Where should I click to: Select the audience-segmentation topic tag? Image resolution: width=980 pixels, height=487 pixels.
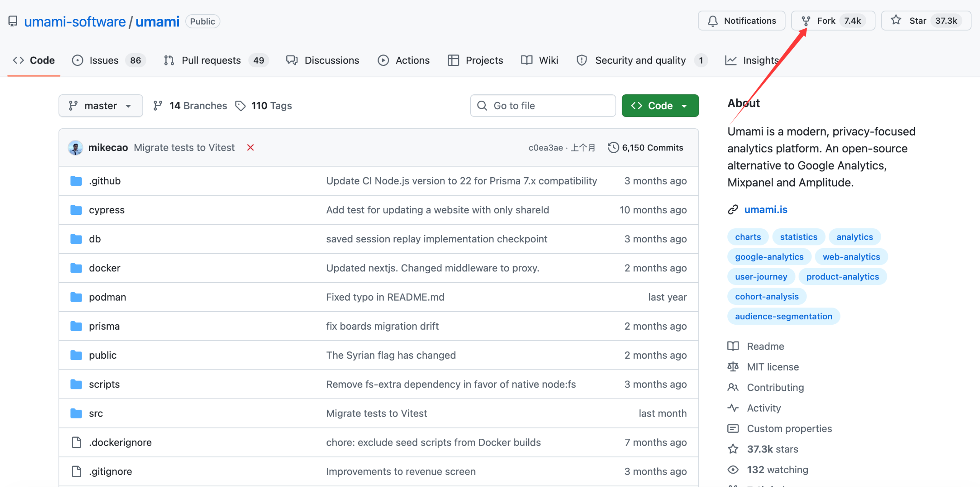(x=784, y=317)
